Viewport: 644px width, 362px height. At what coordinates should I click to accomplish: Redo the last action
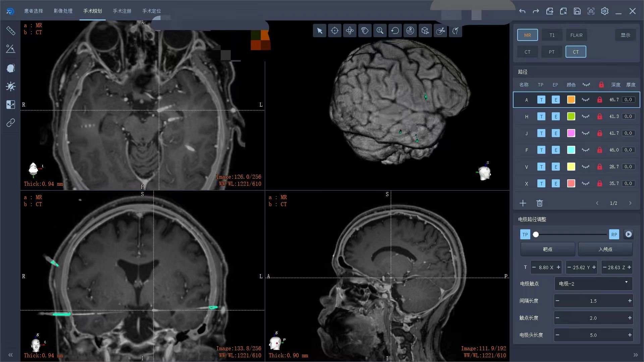536,11
